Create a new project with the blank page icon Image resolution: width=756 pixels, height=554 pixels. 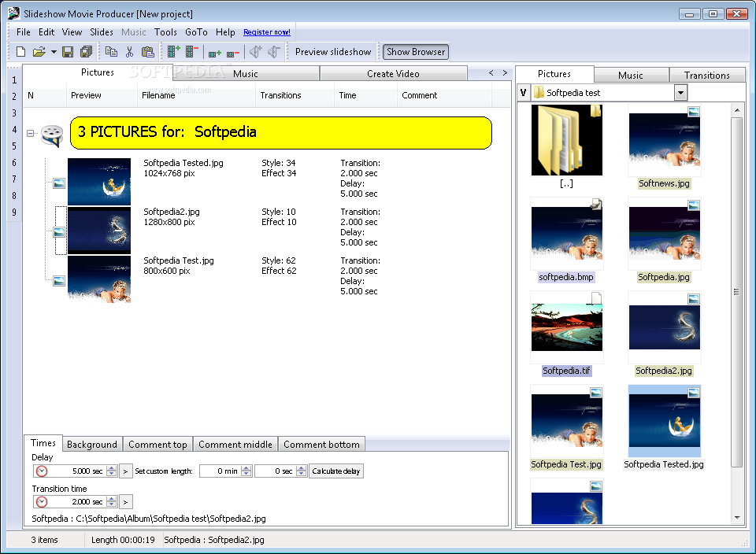coord(20,52)
